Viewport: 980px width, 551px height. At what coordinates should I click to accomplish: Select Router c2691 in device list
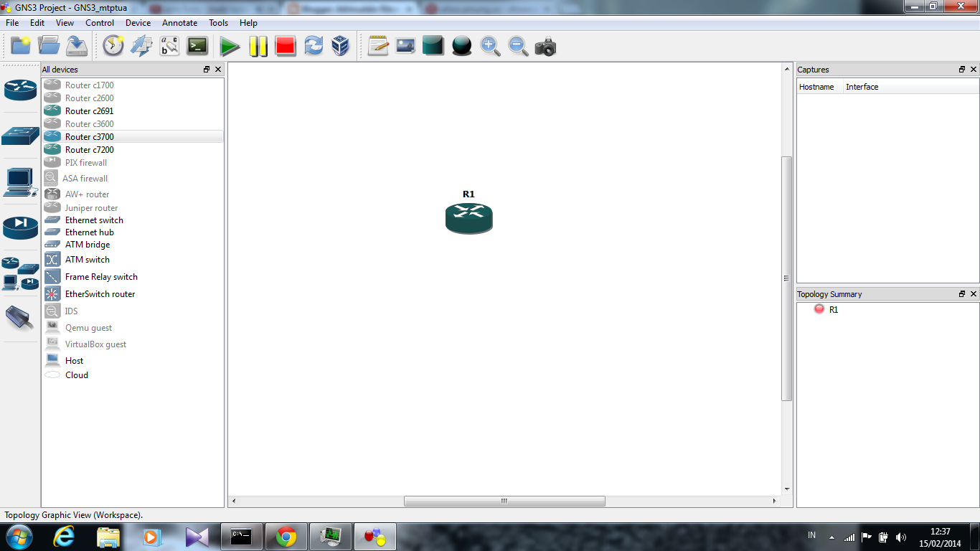(133, 111)
